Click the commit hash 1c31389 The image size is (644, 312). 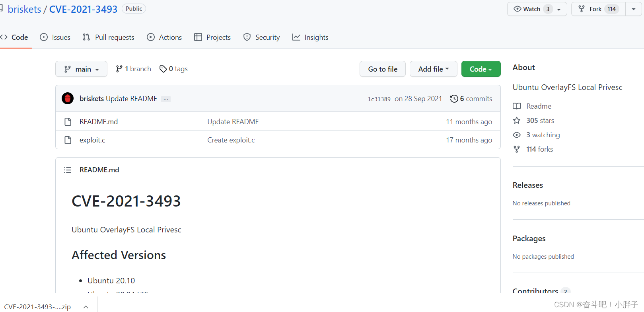379,99
